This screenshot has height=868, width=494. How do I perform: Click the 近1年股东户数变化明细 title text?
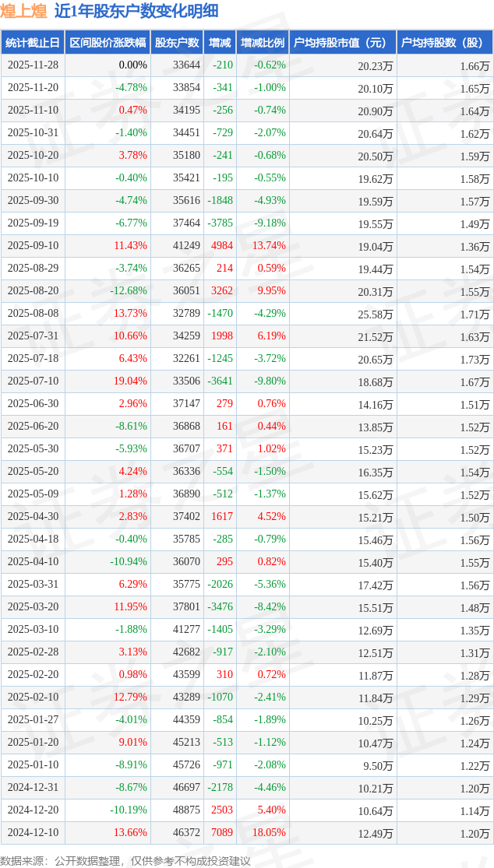coord(136,11)
